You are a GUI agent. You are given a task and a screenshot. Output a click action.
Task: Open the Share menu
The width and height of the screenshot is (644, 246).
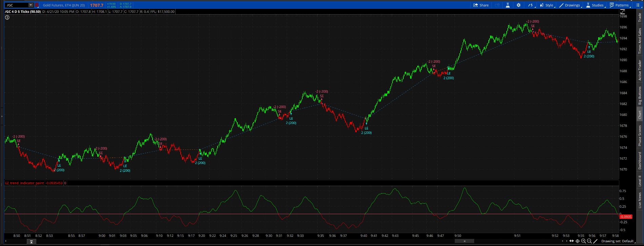481,5
